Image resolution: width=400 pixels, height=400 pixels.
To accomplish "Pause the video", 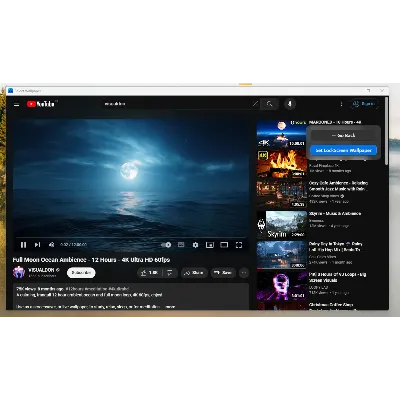I will pyautogui.click(x=23, y=245).
